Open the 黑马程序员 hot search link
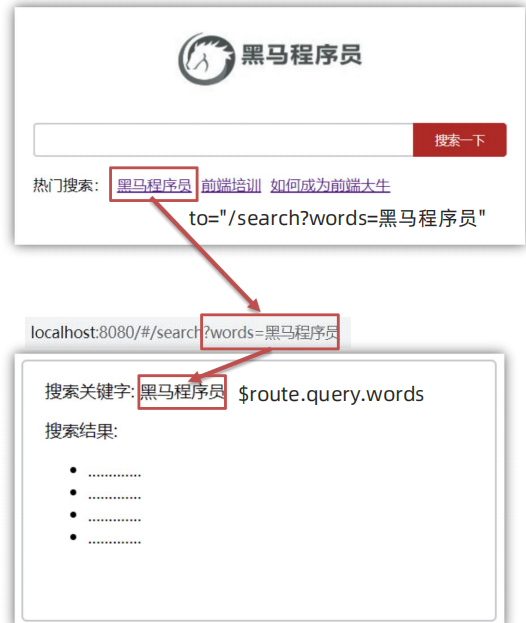 (154, 186)
